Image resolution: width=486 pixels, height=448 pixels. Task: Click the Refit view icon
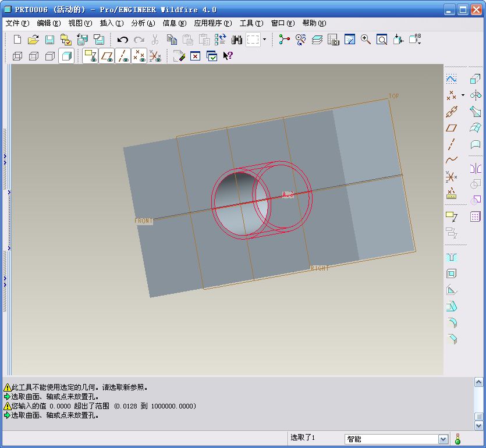click(x=382, y=40)
